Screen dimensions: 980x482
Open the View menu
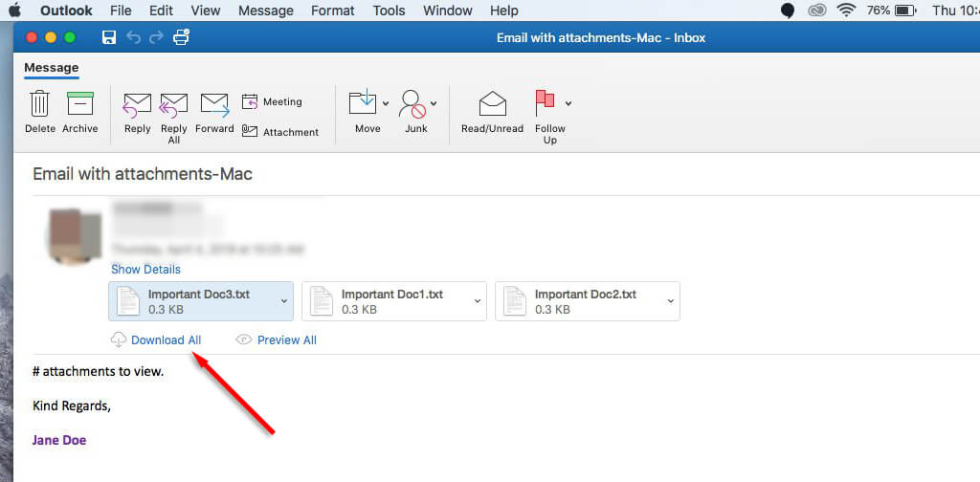point(206,11)
